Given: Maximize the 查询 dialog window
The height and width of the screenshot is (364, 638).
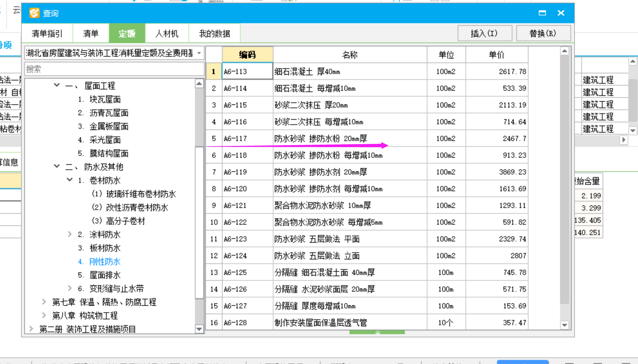Looking at the screenshot, I should [x=542, y=13].
